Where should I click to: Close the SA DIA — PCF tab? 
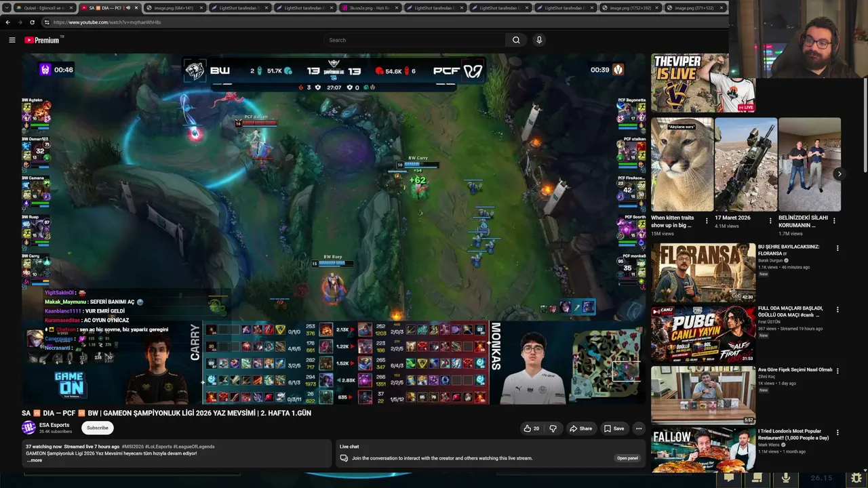pos(136,8)
